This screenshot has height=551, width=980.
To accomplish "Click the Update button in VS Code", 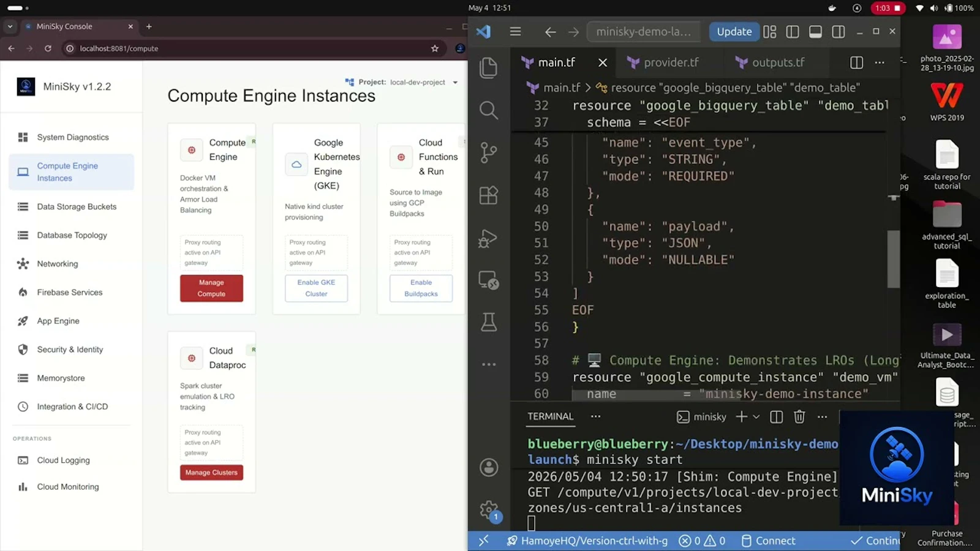I will 734,32.
